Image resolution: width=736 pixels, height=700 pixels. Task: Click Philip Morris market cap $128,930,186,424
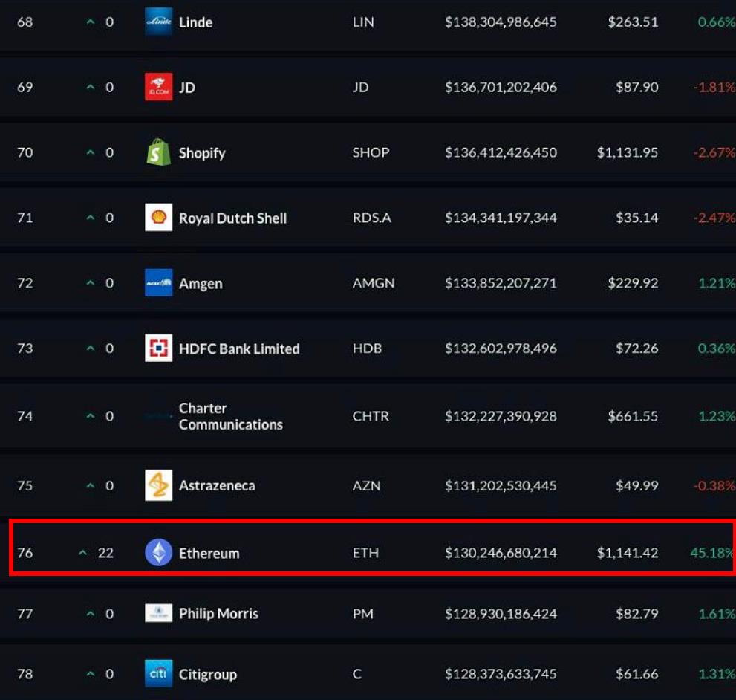point(501,614)
